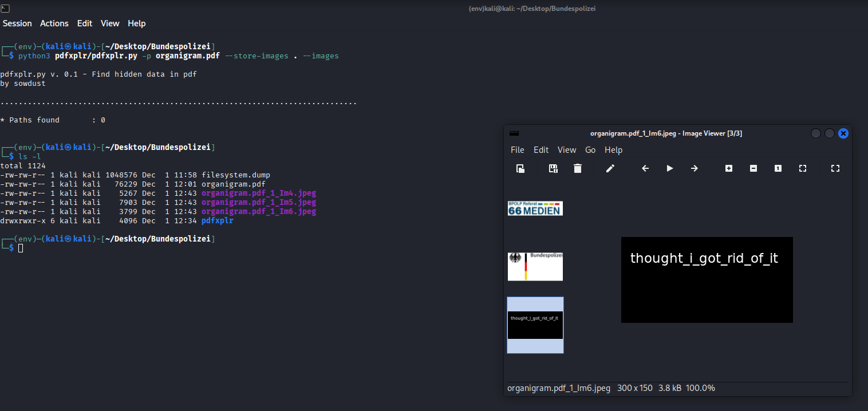Close the Image Viewer window
This screenshot has width=868, height=411.
point(843,133)
